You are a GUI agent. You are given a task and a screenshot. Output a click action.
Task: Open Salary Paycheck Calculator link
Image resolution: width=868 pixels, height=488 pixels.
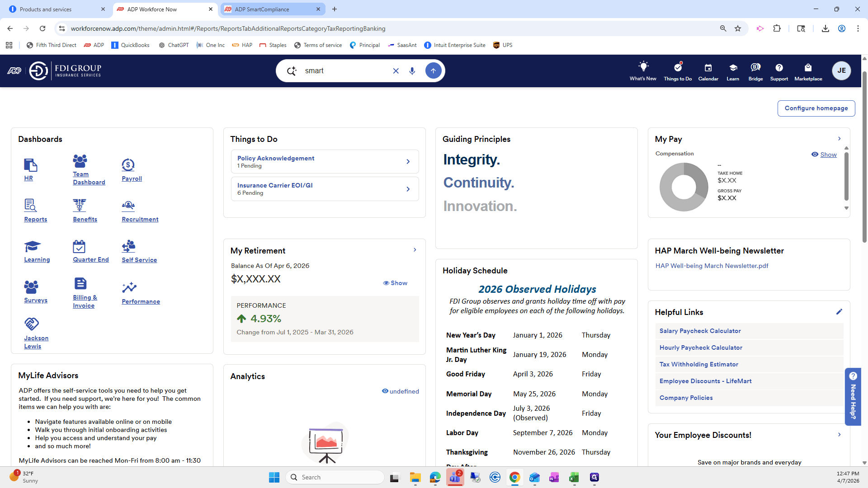700,331
